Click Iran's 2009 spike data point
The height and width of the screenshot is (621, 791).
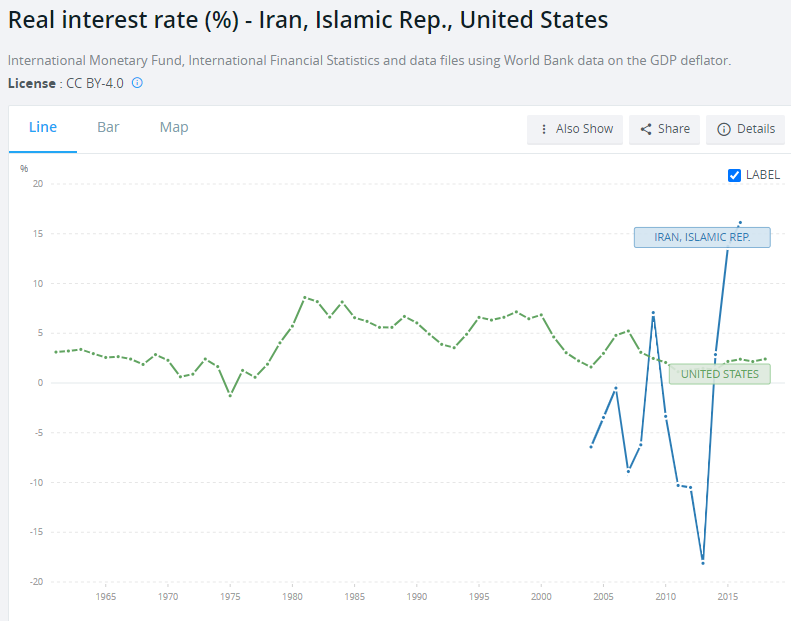pyautogui.click(x=653, y=313)
